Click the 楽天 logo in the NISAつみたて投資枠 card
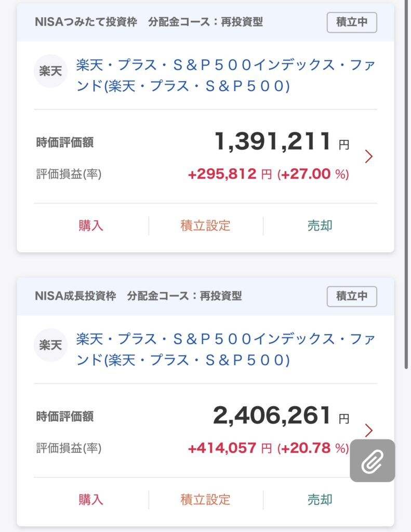The height and width of the screenshot is (532, 411). 50,71
